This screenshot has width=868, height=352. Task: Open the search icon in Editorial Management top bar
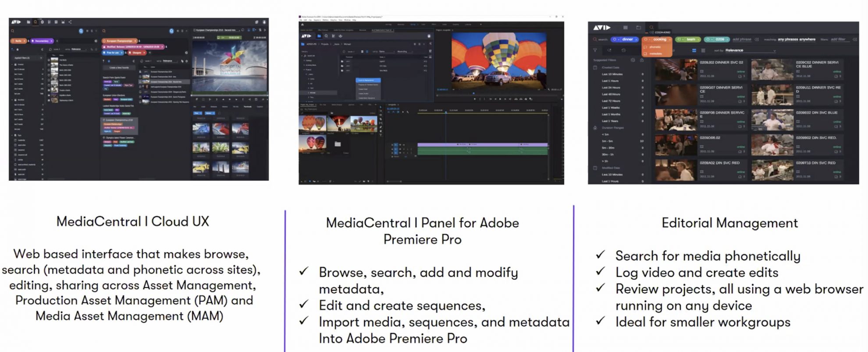tap(651, 27)
